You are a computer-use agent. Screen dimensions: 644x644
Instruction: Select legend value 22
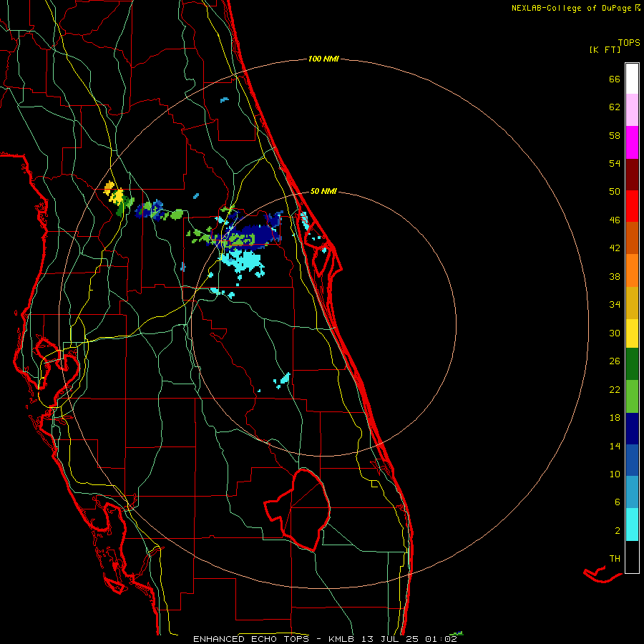pyautogui.click(x=615, y=389)
